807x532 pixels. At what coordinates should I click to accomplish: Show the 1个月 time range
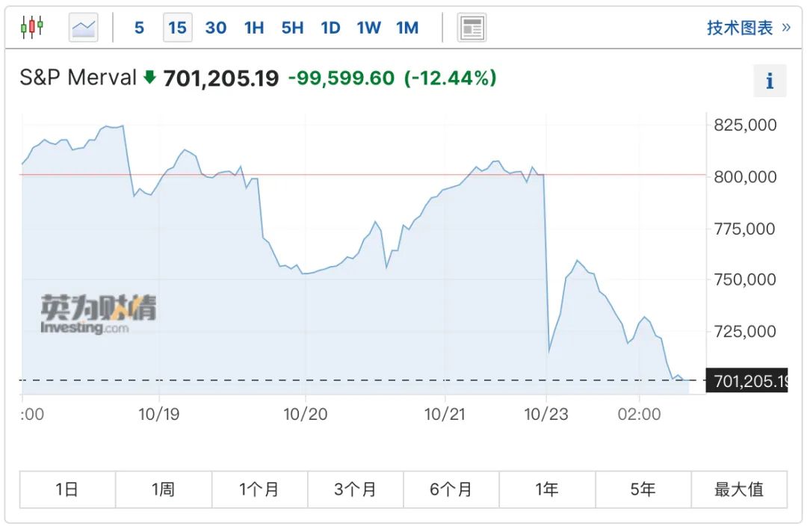pyautogui.click(x=259, y=489)
